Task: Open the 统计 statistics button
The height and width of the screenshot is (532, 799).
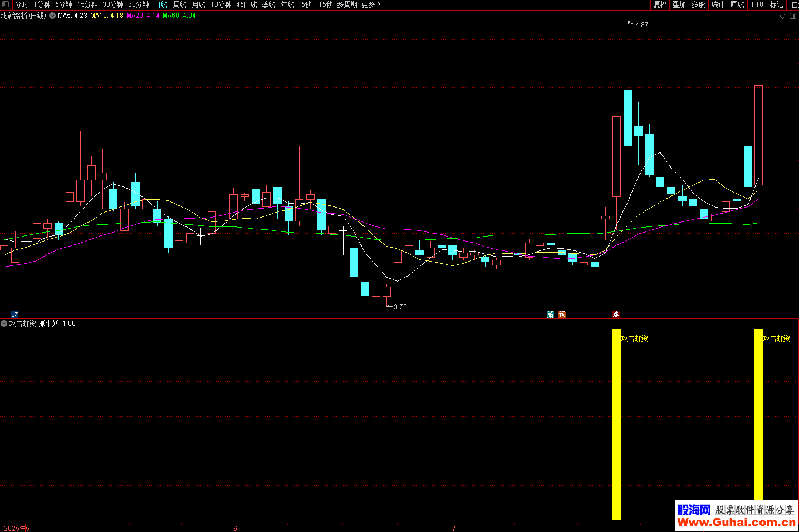Action: pyautogui.click(x=718, y=4)
